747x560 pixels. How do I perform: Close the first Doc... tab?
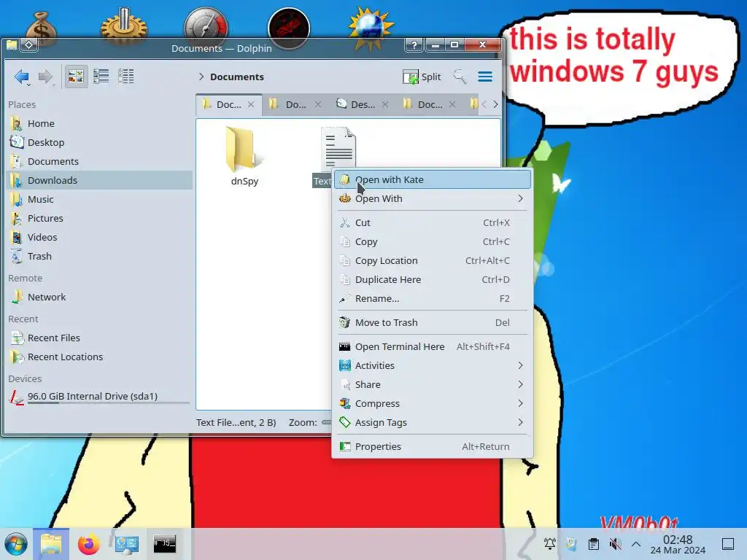(251, 104)
